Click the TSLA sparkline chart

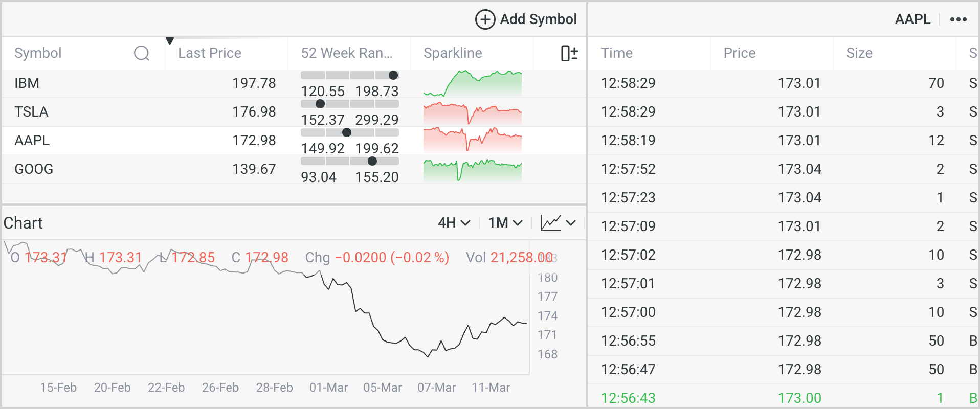pyautogui.click(x=473, y=112)
